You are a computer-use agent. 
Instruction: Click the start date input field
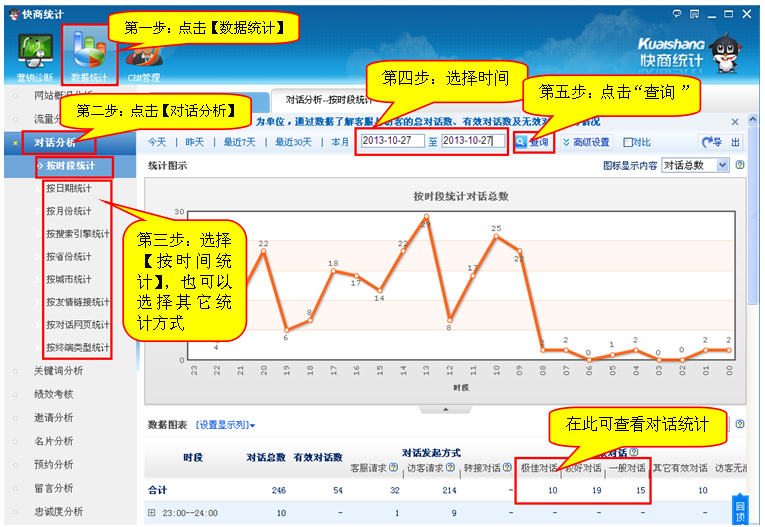click(x=392, y=141)
